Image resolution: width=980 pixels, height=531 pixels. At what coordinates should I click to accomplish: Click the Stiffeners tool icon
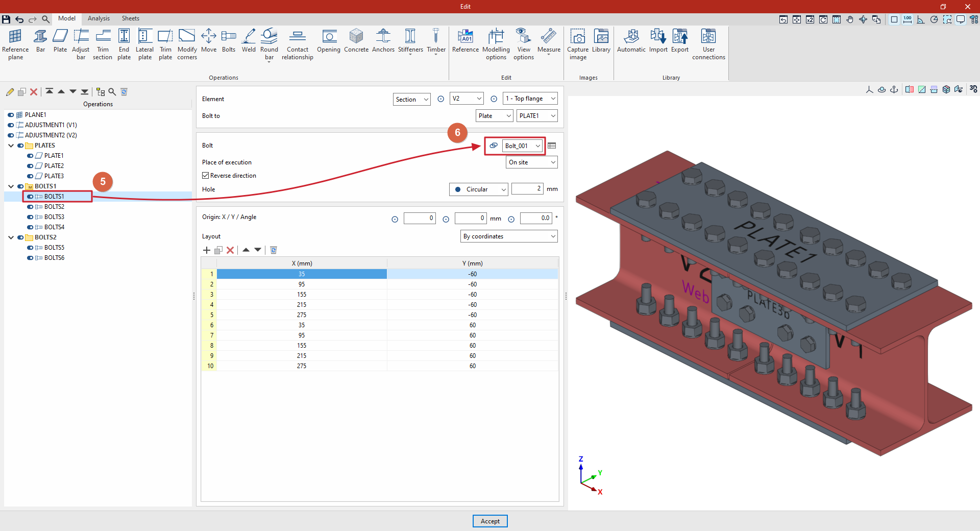coord(410,41)
